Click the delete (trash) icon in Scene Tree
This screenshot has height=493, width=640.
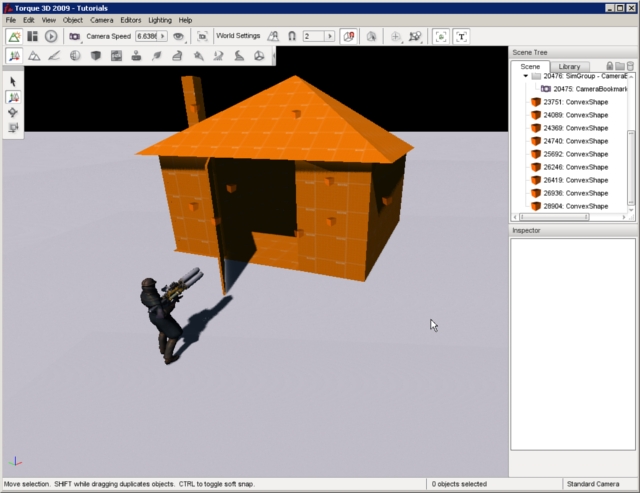[x=630, y=66]
